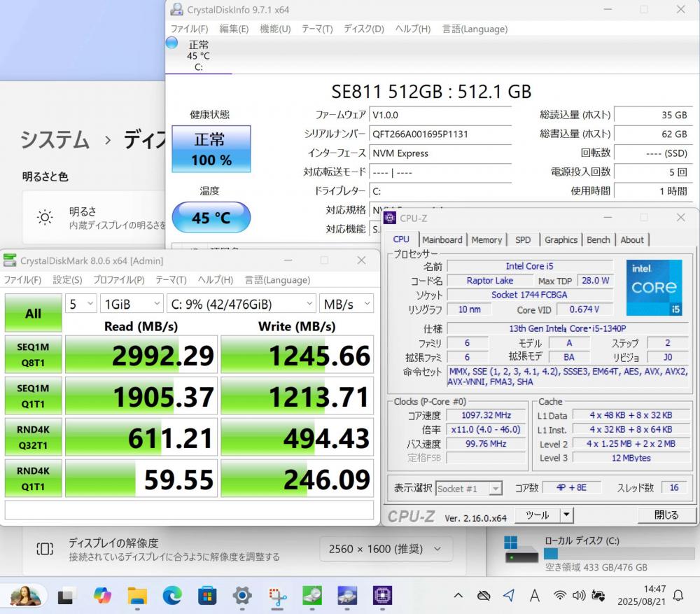Click the battery charging tray icon
Image resolution: width=700 pixels, height=614 pixels.
point(598,595)
